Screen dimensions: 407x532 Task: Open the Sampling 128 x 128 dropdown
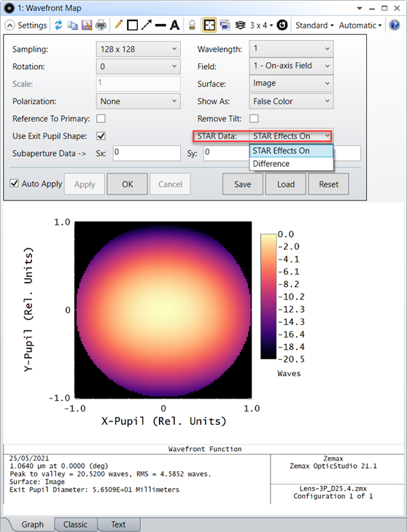pos(138,50)
